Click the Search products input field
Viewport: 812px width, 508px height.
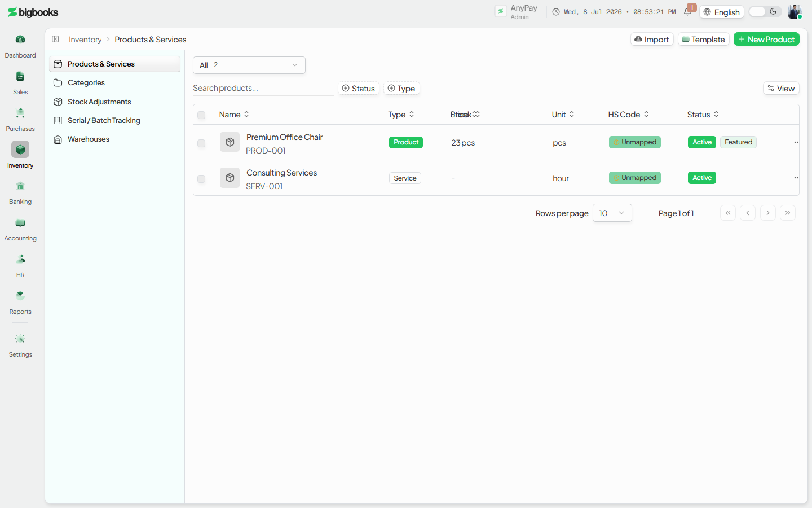[x=263, y=88]
